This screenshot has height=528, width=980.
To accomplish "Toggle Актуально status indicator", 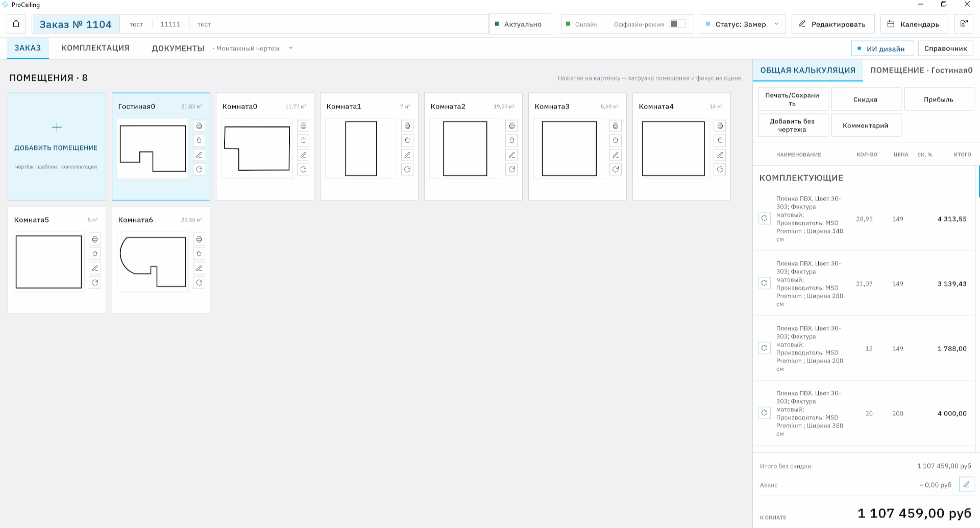I will click(520, 24).
